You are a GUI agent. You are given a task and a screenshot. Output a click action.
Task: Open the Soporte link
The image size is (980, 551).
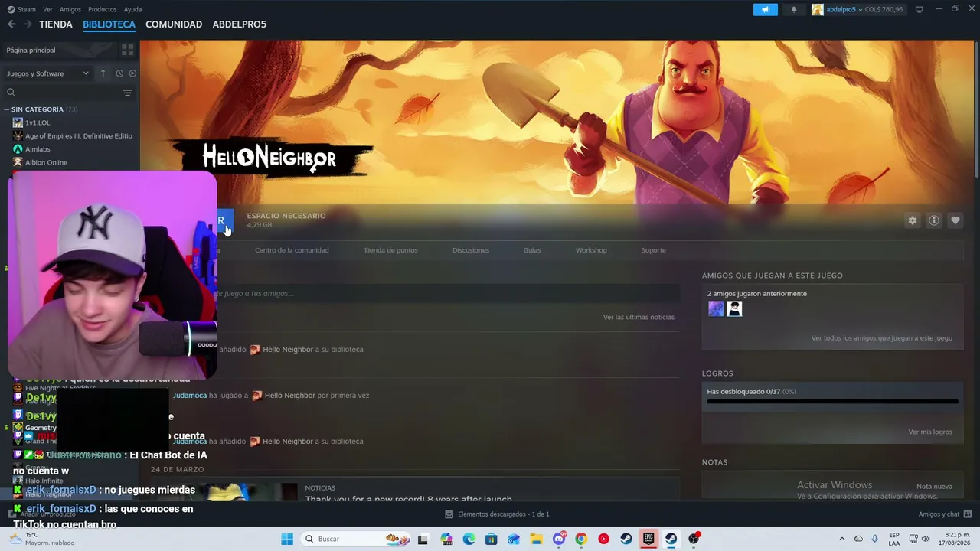(x=653, y=250)
